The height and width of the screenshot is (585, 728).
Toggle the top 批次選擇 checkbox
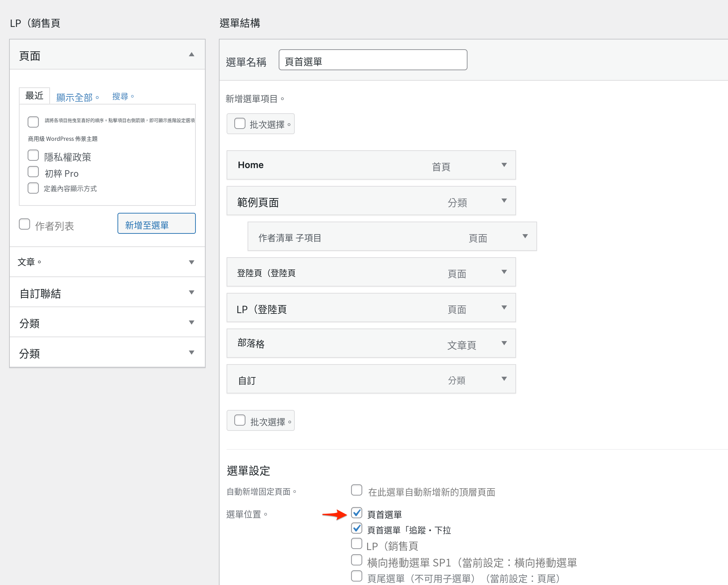tap(240, 123)
